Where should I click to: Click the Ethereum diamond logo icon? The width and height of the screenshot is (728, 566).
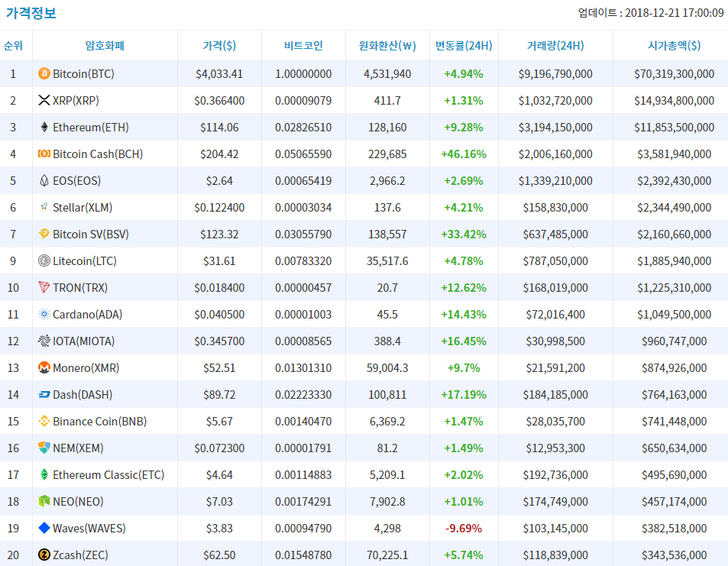(x=44, y=128)
